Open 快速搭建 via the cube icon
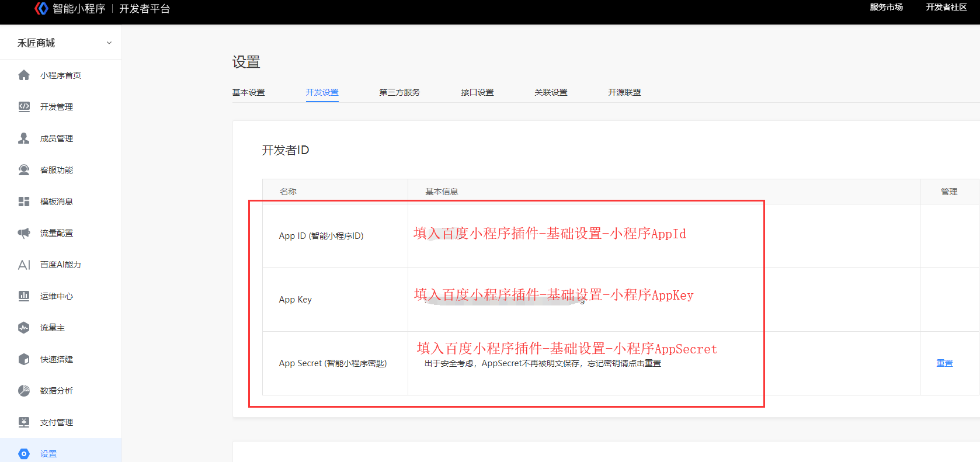 24,359
